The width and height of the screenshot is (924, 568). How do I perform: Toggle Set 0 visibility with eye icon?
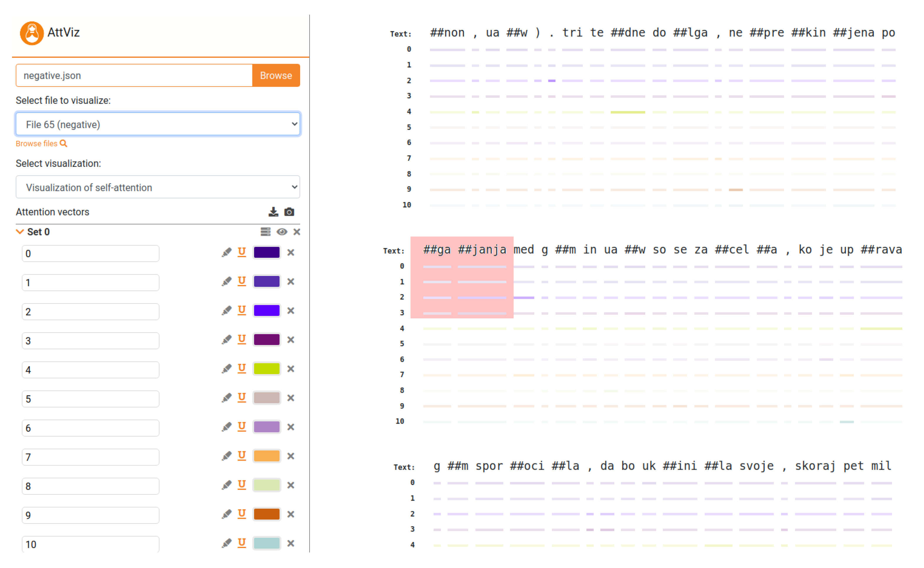pos(282,232)
